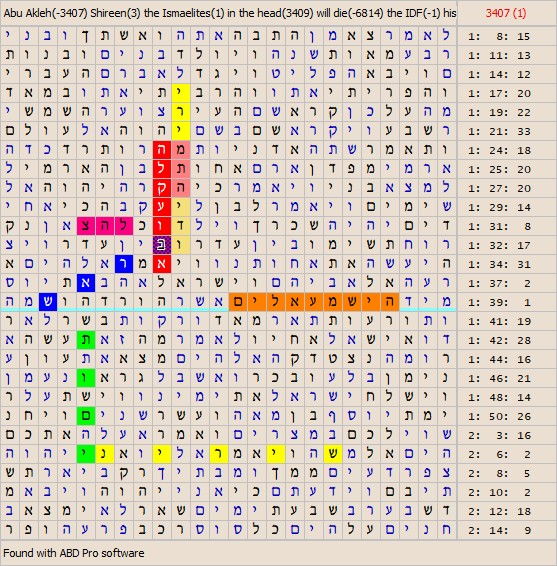
Task: Select verse reference 2: 10: 2
Action: click(499, 492)
